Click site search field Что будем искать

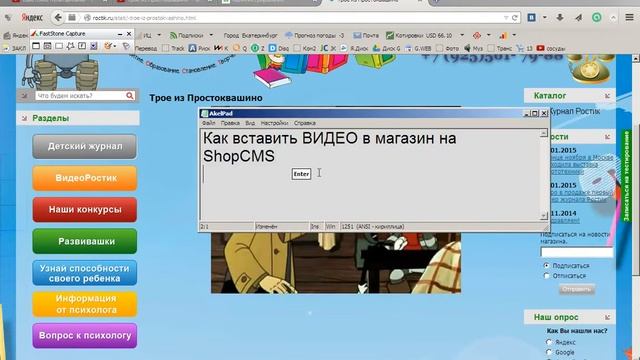coord(80,96)
